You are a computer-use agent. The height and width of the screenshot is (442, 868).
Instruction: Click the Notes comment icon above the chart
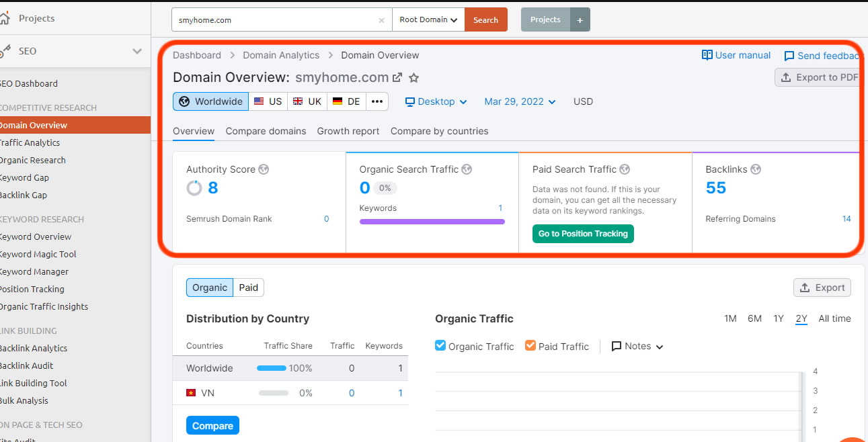(x=617, y=347)
